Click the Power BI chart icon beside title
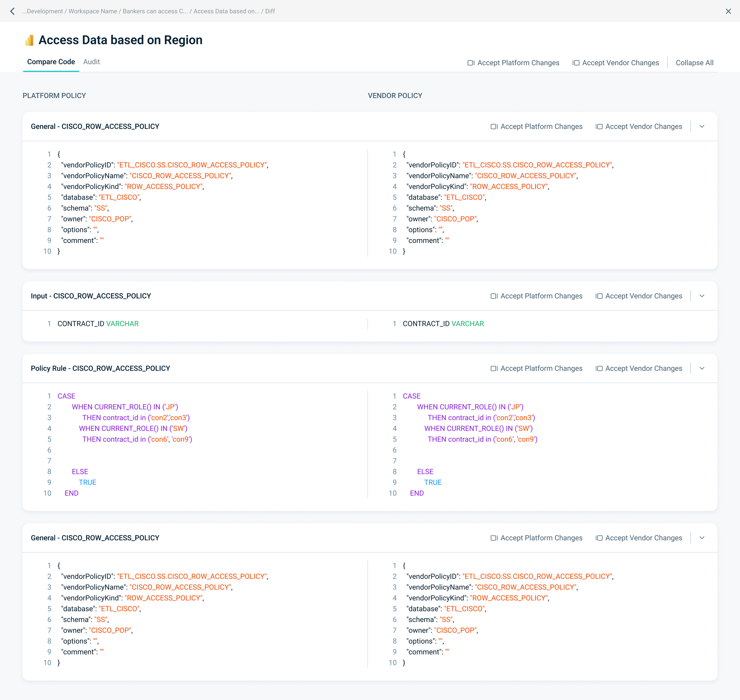 point(29,40)
